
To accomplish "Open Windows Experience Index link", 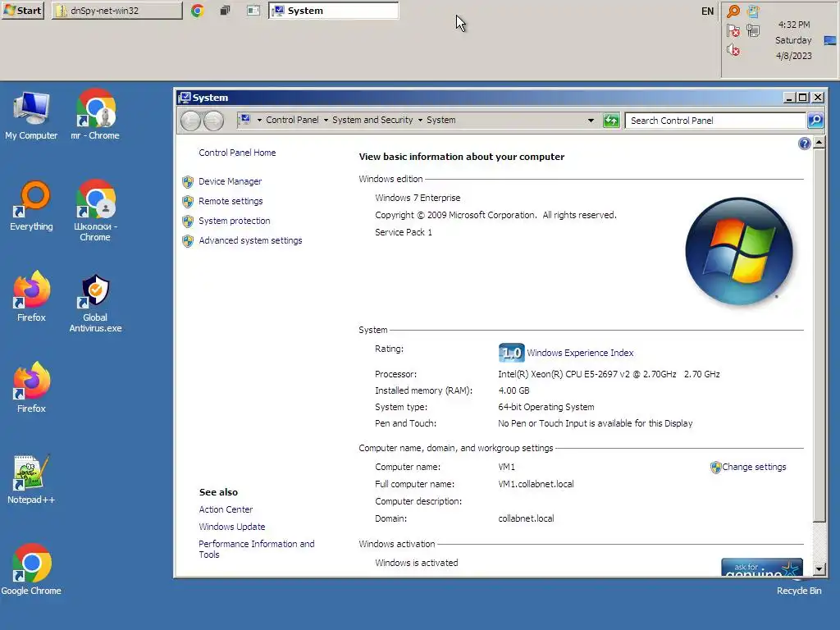I will tap(580, 353).
